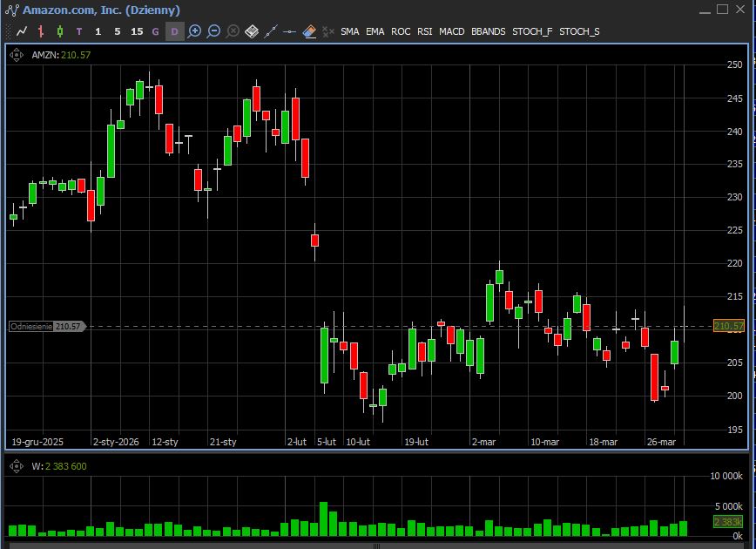Click the eraser tool icon
Screen dimensions: 756x549
(309, 31)
